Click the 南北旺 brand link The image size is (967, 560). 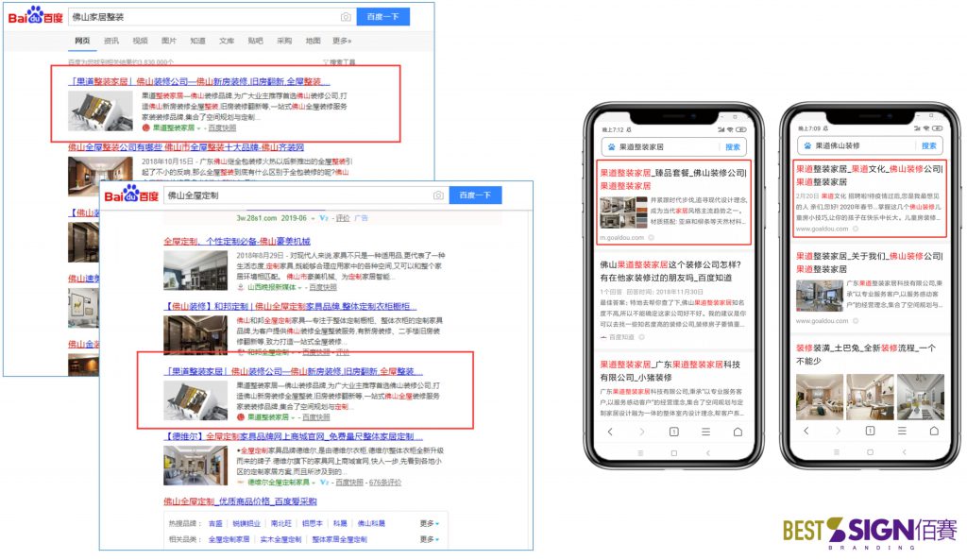pyautogui.click(x=280, y=523)
